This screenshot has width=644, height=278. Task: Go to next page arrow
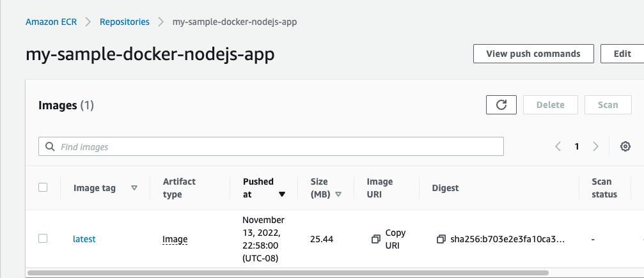click(596, 146)
